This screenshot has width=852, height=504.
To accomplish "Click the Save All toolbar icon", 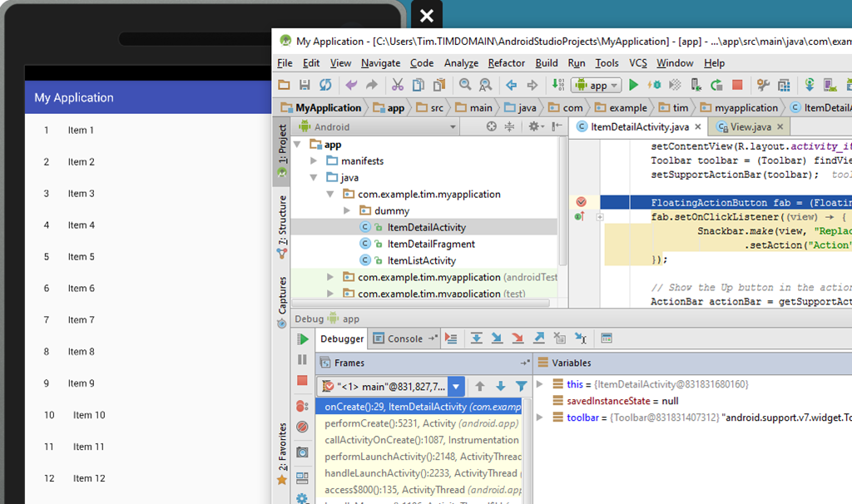I will (x=305, y=85).
